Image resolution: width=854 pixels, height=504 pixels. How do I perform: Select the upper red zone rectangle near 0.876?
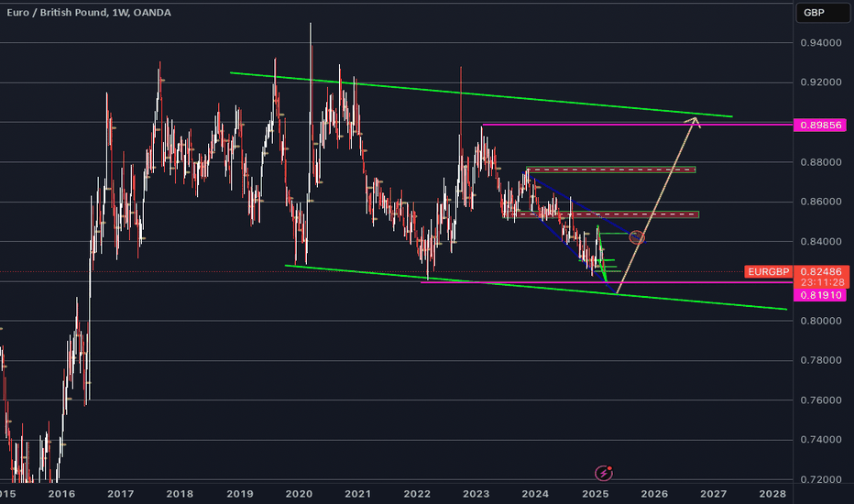pyautogui.click(x=610, y=170)
